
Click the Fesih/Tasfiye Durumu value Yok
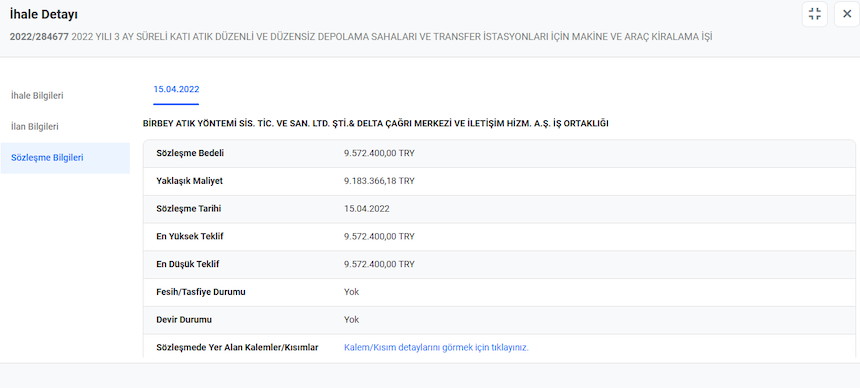point(352,292)
